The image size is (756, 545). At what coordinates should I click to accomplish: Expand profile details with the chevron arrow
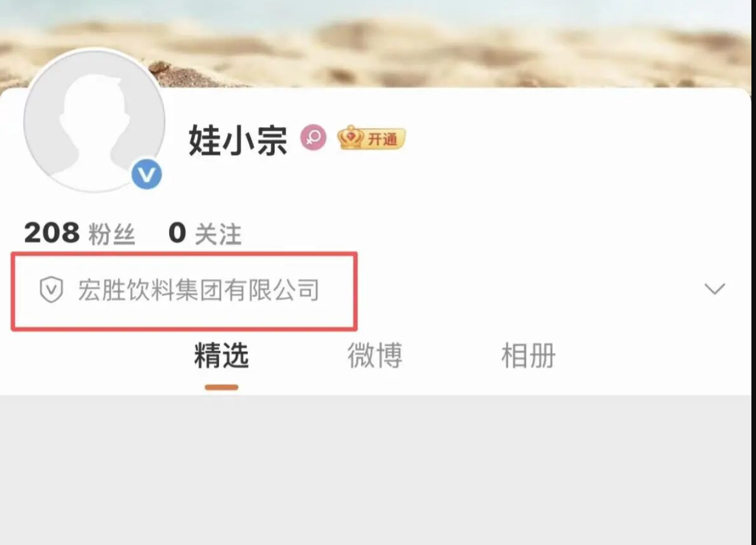[x=715, y=288]
